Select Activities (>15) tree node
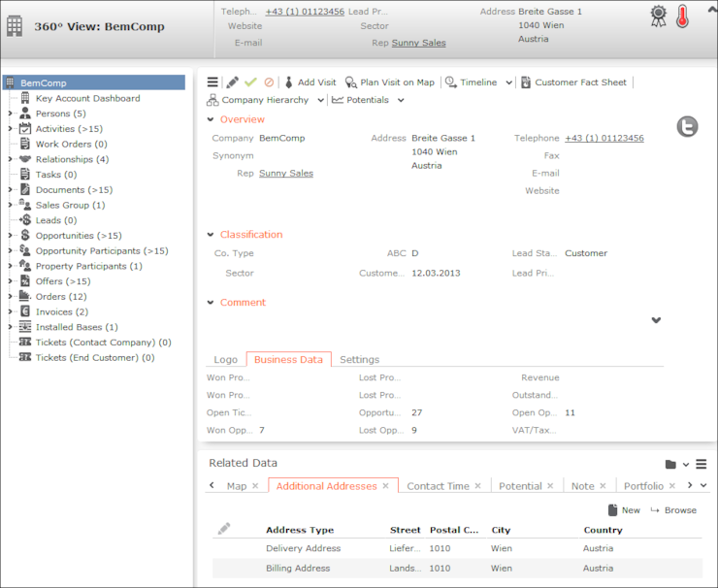 [x=69, y=129]
